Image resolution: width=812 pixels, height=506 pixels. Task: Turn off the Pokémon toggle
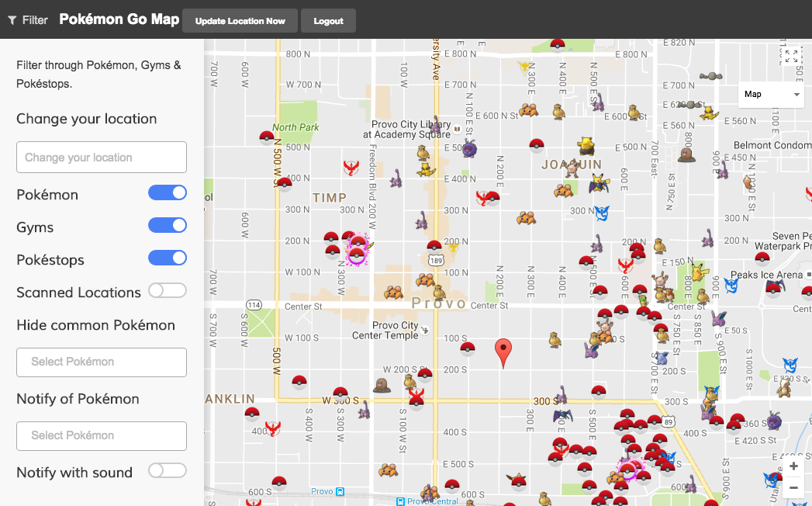pyautogui.click(x=168, y=193)
